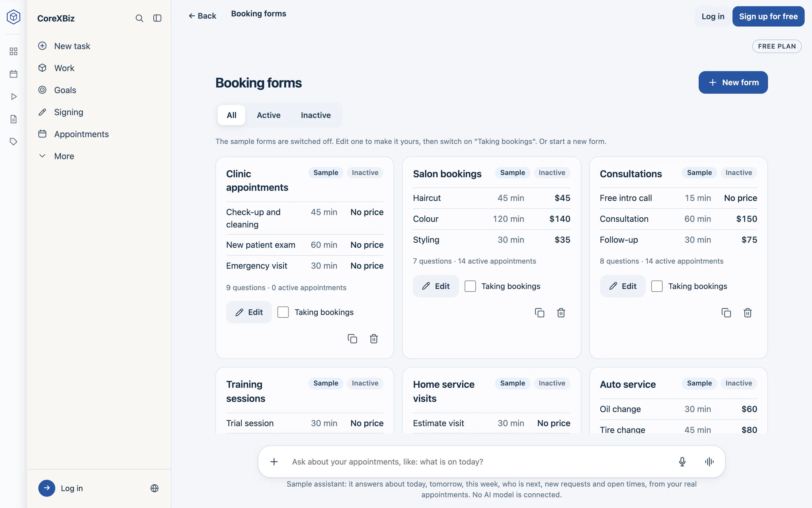This screenshot has width=812, height=508.
Task: Click the globe language icon at sidebar bottom
Action: click(x=154, y=488)
